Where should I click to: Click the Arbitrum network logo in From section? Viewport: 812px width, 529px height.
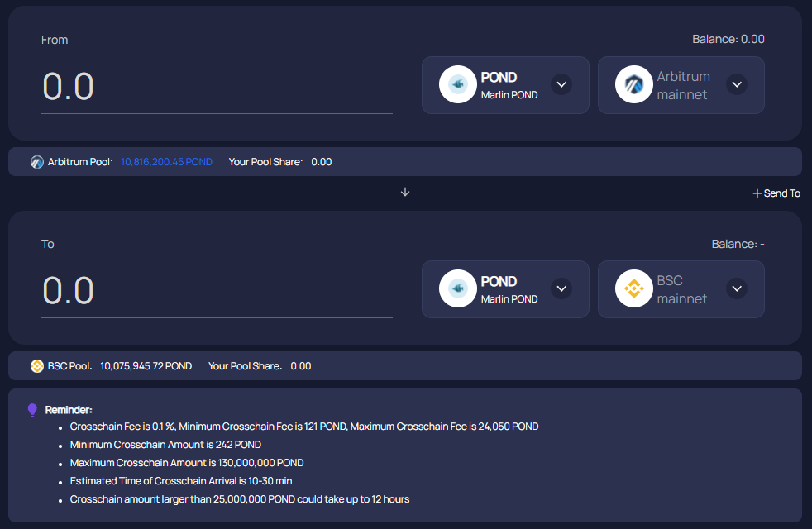[633, 84]
